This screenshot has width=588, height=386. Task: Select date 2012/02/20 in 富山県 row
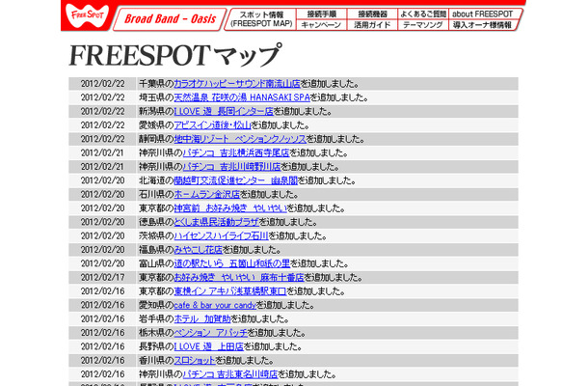102,264
